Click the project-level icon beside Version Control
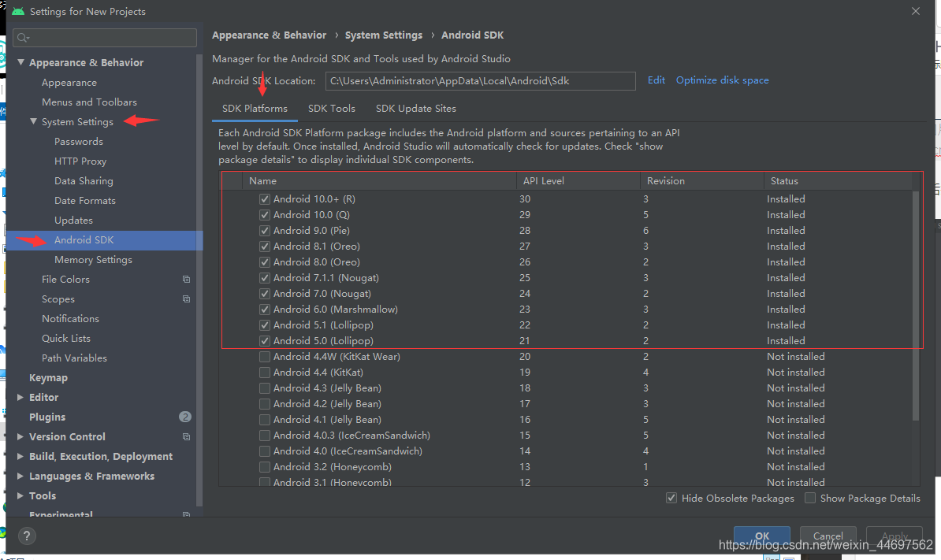Image resolution: width=941 pixels, height=560 pixels. coord(186,437)
